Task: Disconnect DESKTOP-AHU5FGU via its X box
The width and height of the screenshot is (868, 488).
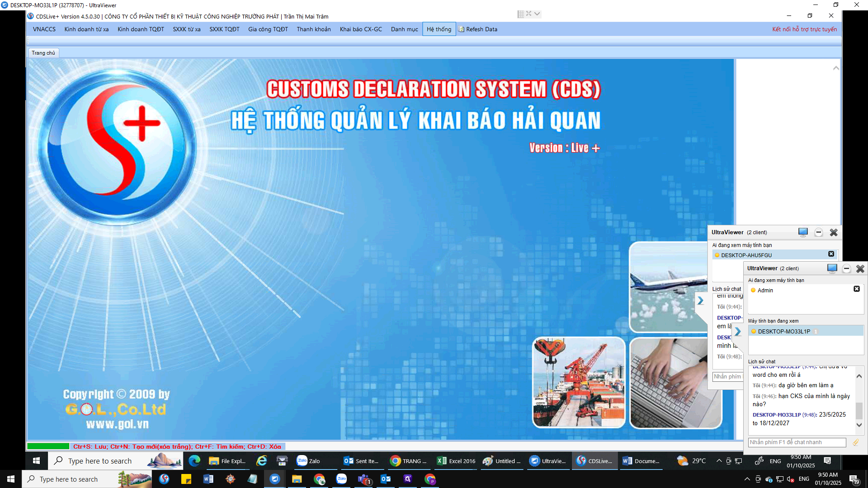Action: click(x=831, y=254)
